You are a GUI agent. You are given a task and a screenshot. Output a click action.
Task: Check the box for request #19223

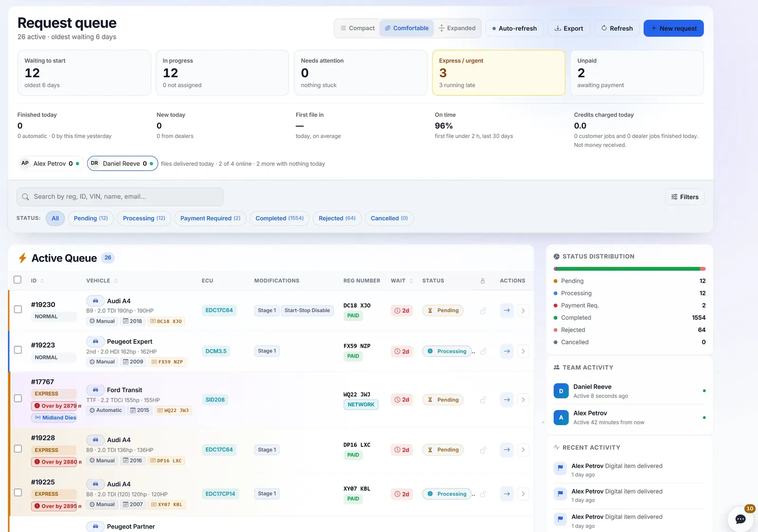(x=18, y=350)
